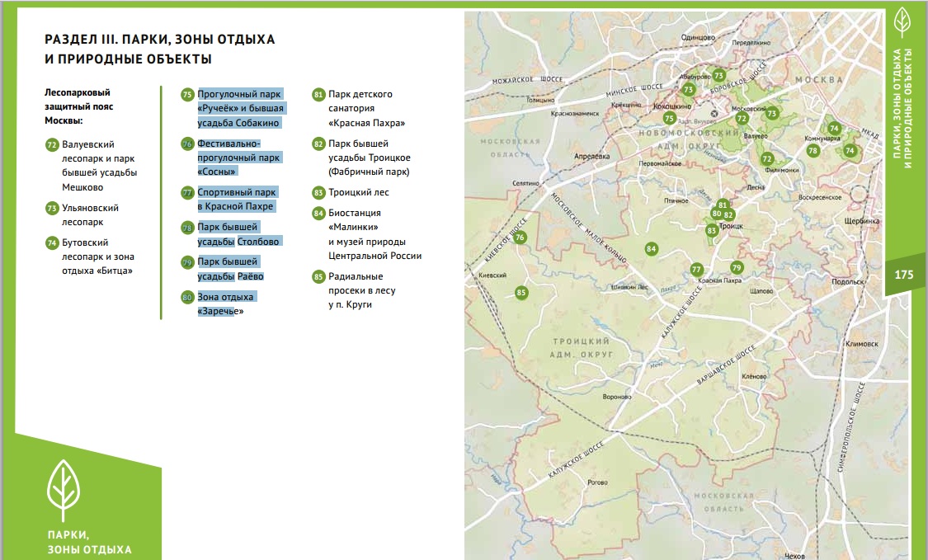Click map marker 75 near Кокошкино
928x560 pixels.
point(669,119)
